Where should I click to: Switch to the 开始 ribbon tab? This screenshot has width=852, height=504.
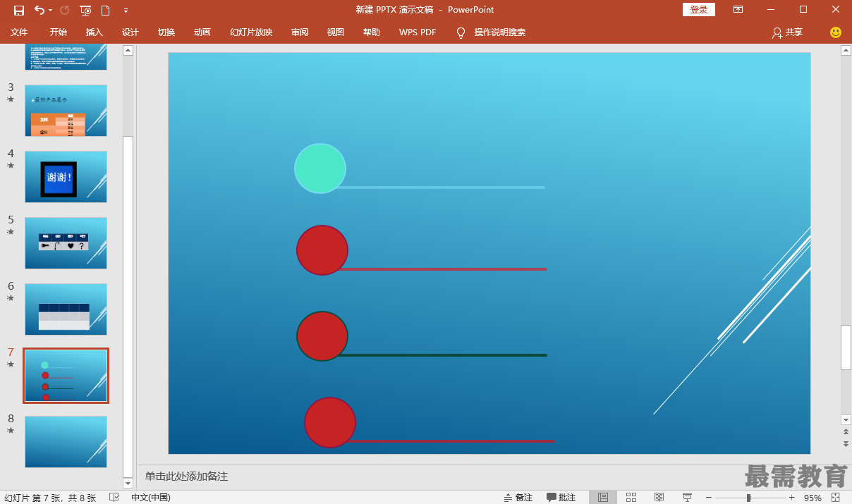[59, 32]
